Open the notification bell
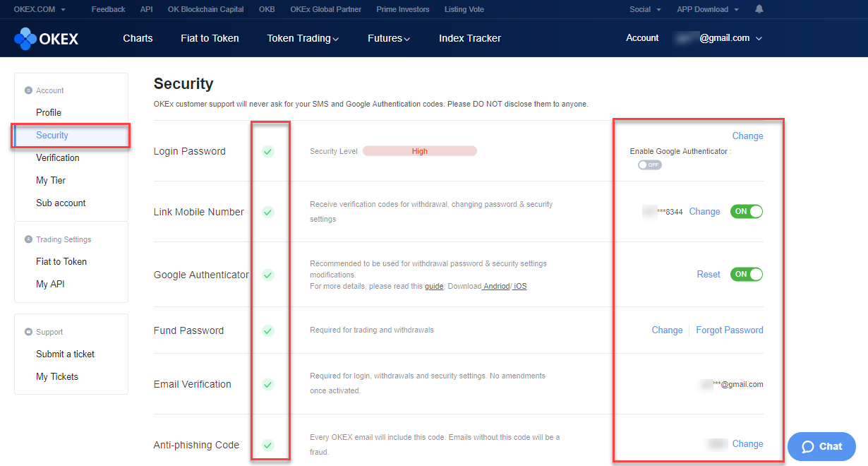The width and height of the screenshot is (868, 466). pos(759,9)
